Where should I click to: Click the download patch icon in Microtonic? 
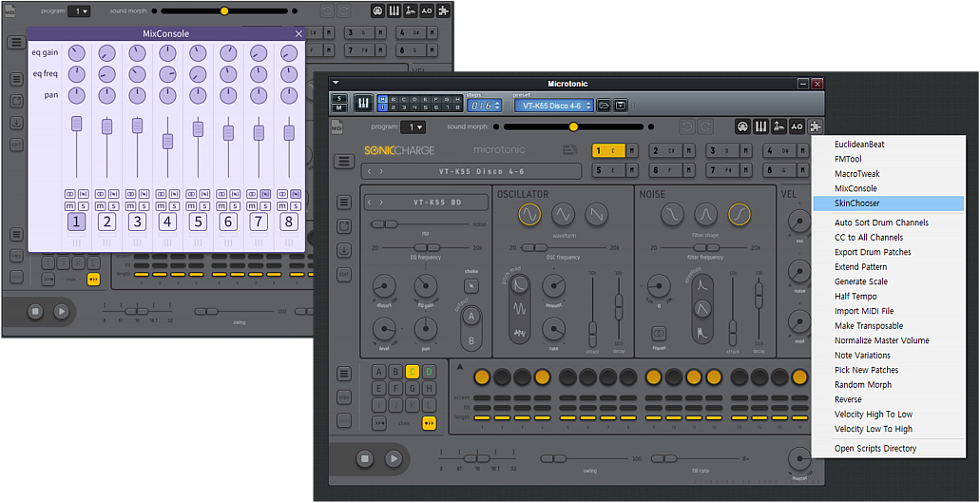344,251
